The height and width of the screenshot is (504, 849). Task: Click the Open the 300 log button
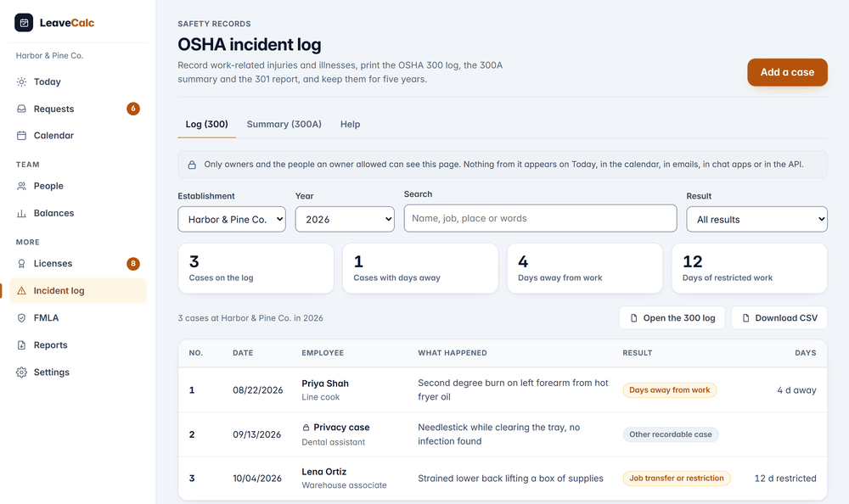click(672, 318)
